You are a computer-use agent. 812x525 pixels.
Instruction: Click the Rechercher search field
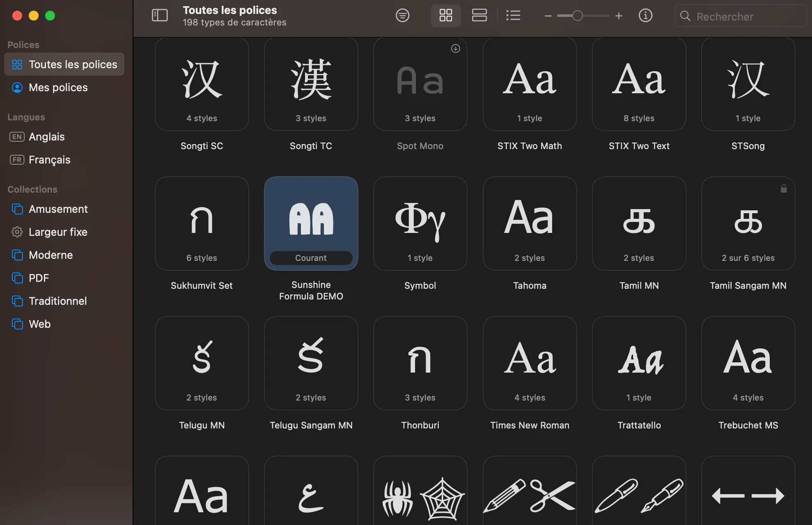point(741,16)
